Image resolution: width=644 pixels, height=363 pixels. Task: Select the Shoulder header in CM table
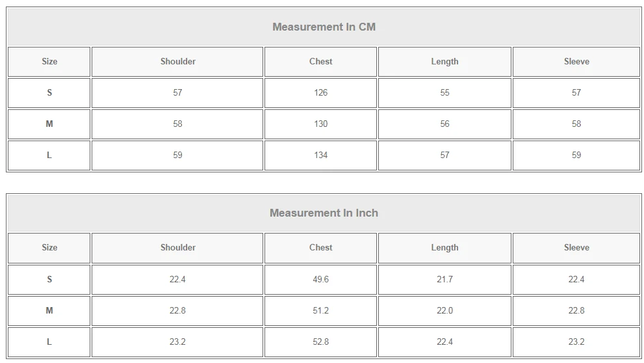pyautogui.click(x=177, y=61)
